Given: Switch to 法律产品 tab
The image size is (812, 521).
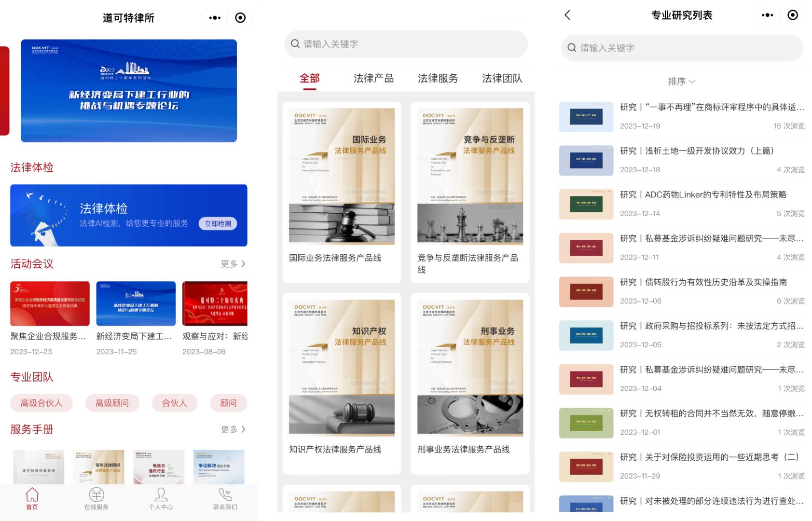Looking at the screenshot, I should (x=373, y=79).
